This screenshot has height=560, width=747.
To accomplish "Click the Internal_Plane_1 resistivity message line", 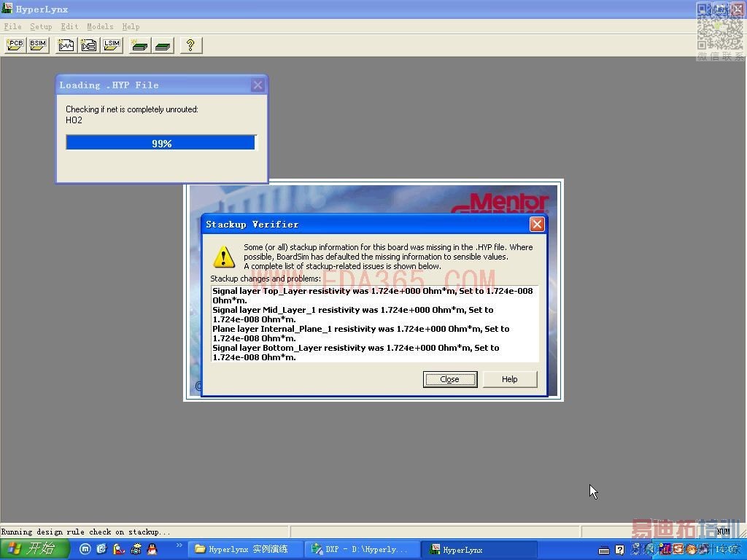I will (x=360, y=333).
